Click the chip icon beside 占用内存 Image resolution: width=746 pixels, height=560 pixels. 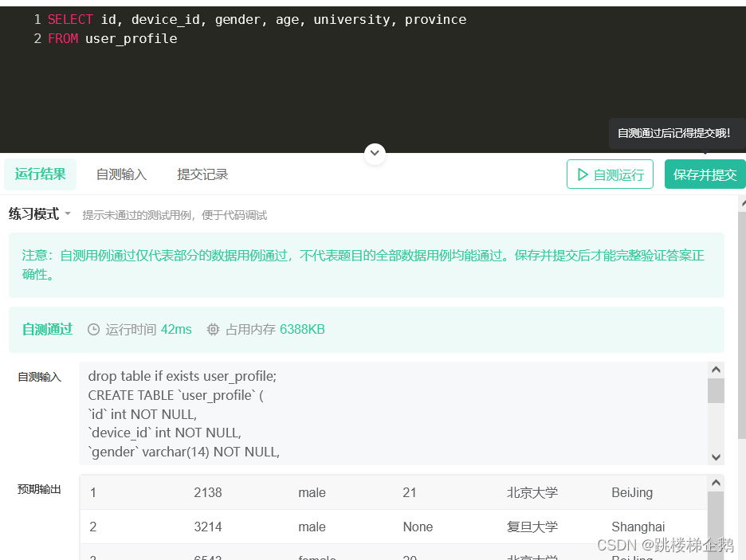click(x=213, y=330)
